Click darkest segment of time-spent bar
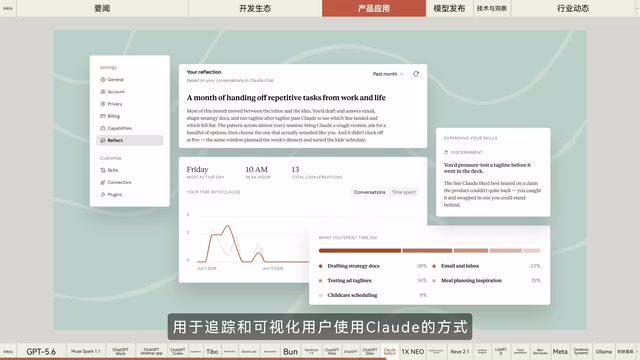 [360, 251]
